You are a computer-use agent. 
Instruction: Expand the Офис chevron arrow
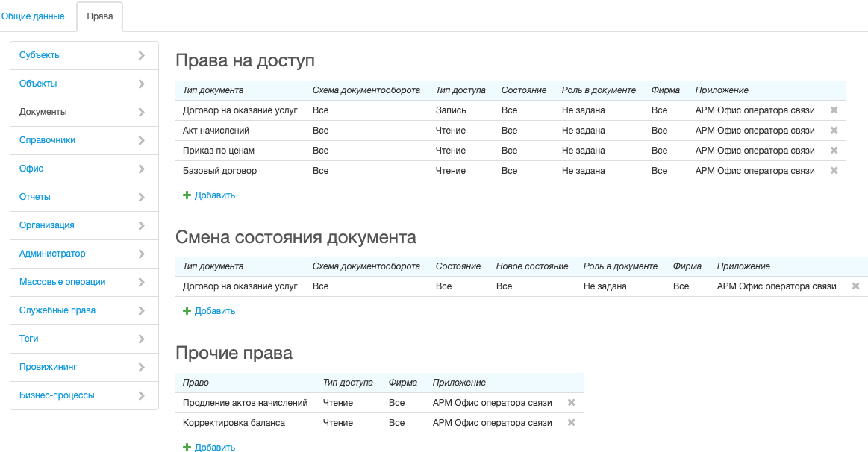pyautogui.click(x=141, y=169)
